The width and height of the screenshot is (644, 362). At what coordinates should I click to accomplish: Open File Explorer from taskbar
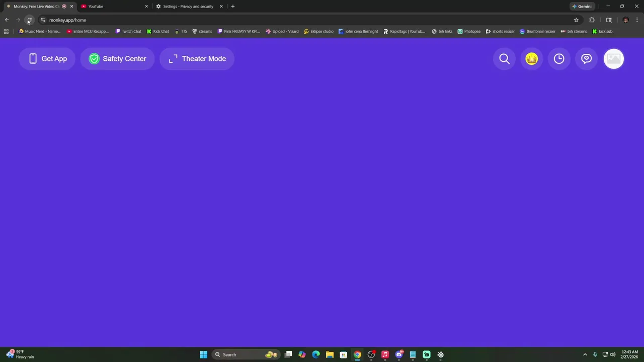[330, 354]
